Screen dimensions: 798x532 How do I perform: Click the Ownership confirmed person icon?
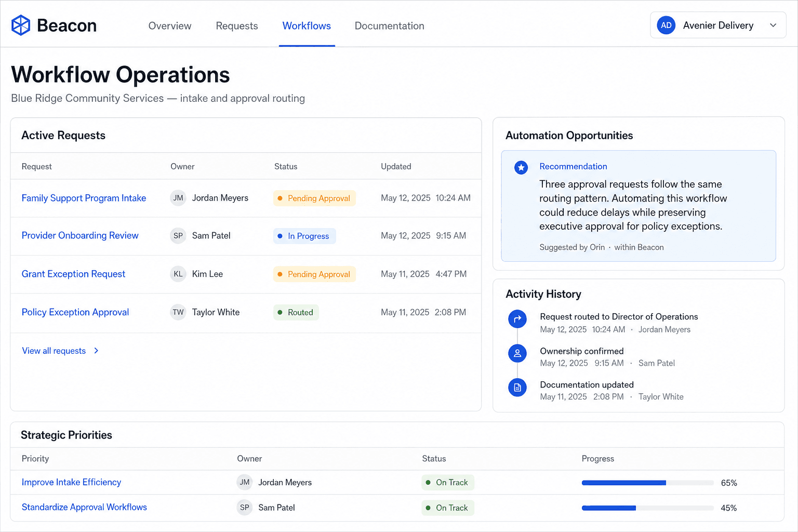pyautogui.click(x=517, y=353)
